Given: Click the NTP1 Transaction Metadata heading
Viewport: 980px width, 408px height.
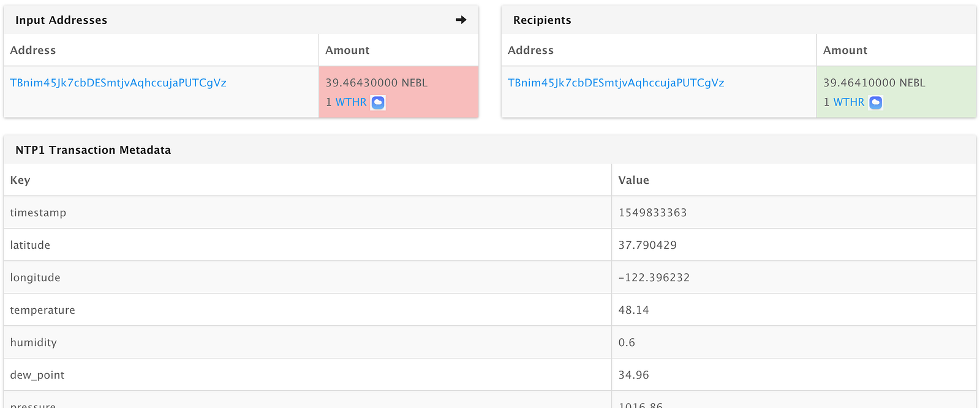Looking at the screenshot, I should [x=93, y=150].
